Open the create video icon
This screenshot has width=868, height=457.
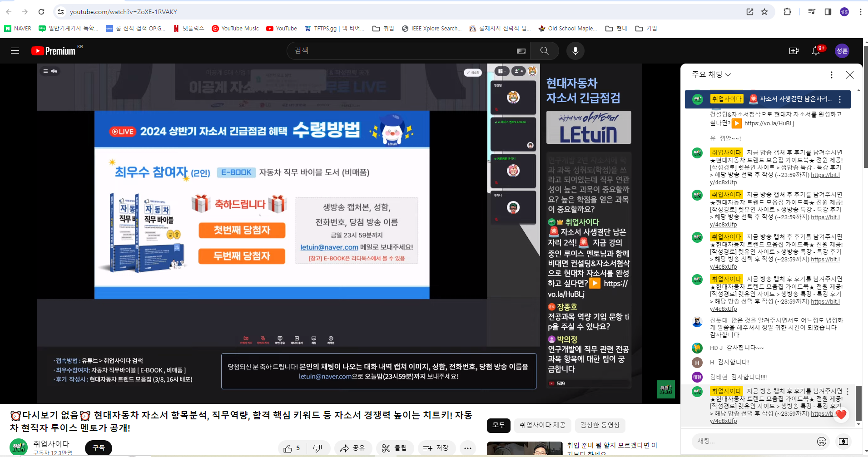pyautogui.click(x=794, y=51)
